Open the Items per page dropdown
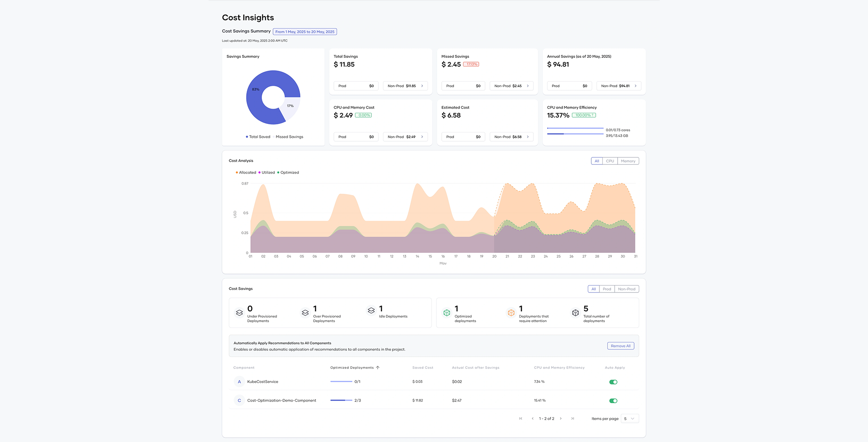868x442 pixels. 630,419
